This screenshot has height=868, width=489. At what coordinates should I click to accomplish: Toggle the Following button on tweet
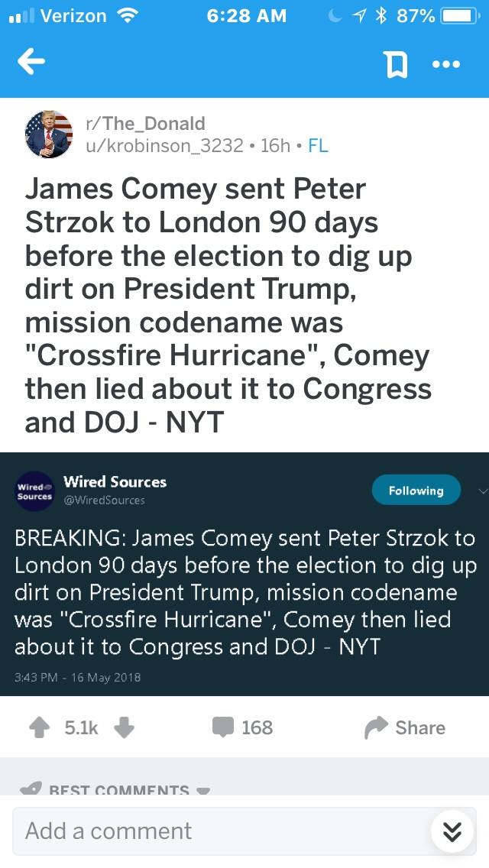[x=416, y=491]
